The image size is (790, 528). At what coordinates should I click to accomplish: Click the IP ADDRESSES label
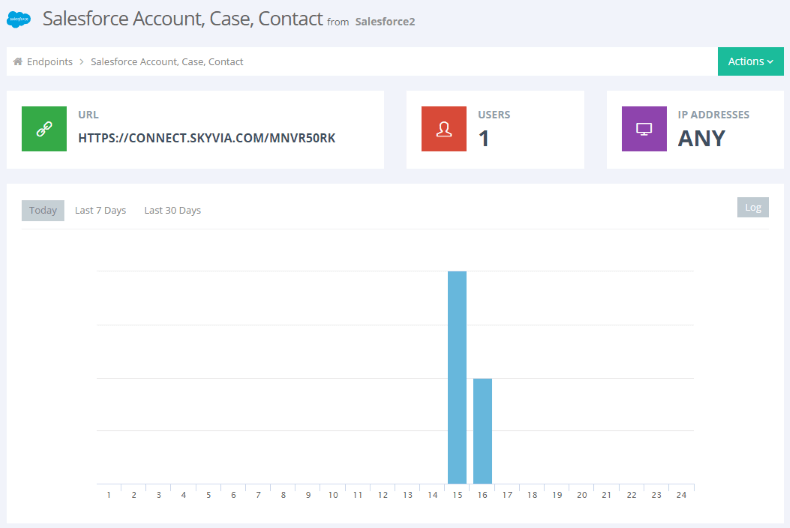(x=713, y=115)
